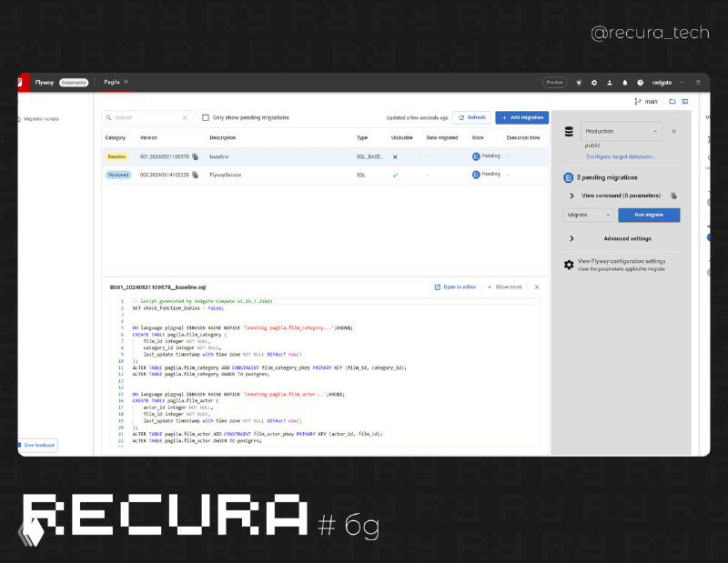Switch to the Pagila project tab
Image resolution: width=728 pixels, height=563 pixels.
(112, 82)
